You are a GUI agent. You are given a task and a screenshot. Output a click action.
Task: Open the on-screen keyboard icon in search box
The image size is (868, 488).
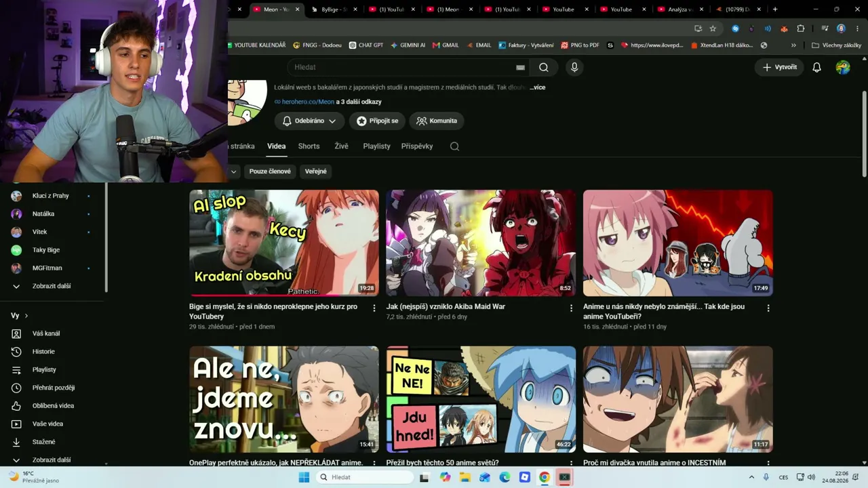[520, 67]
